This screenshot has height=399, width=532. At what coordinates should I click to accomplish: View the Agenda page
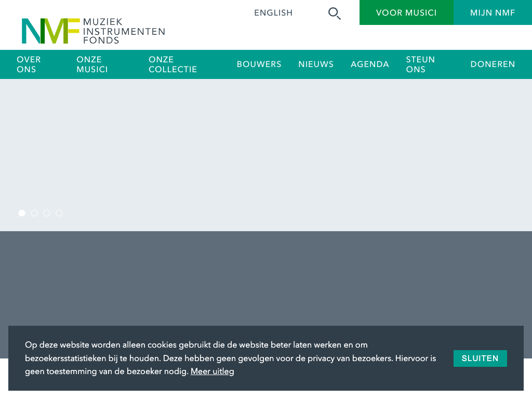pos(370,64)
